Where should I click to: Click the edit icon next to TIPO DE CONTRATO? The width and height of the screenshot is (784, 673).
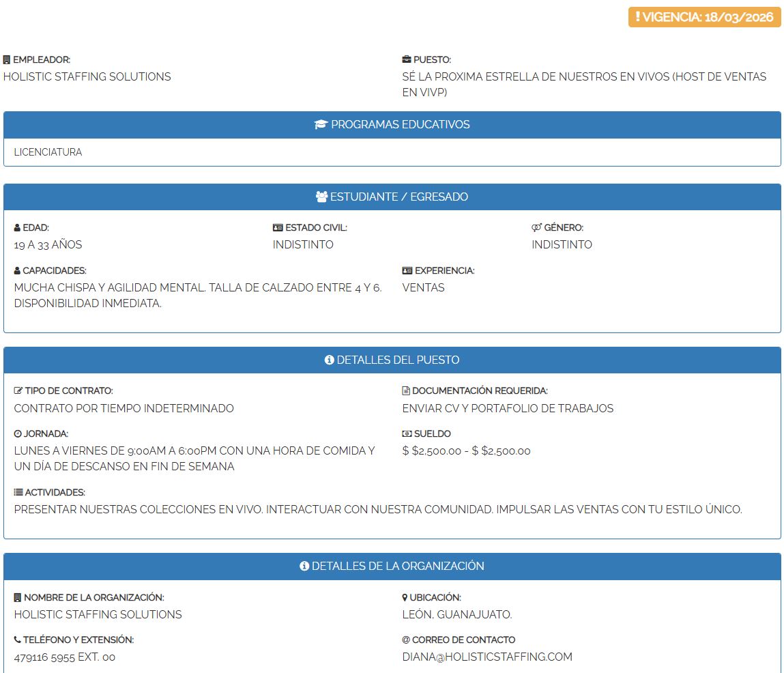[18, 391]
